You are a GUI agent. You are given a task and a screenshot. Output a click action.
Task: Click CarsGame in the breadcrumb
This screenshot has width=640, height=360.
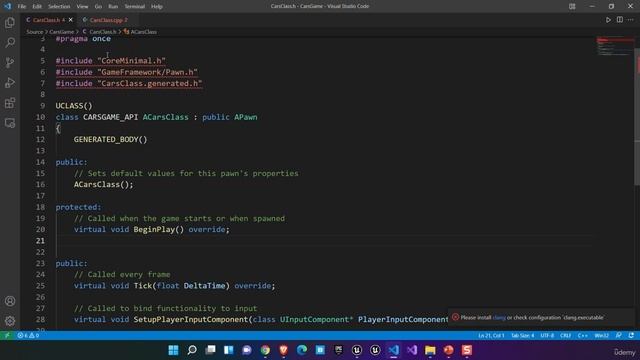click(62, 31)
